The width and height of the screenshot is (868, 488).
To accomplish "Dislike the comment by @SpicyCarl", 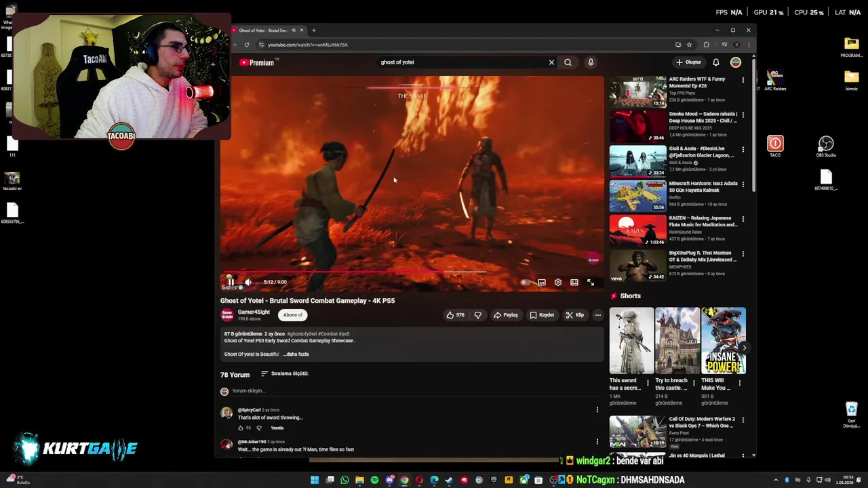I will click(258, 428).
